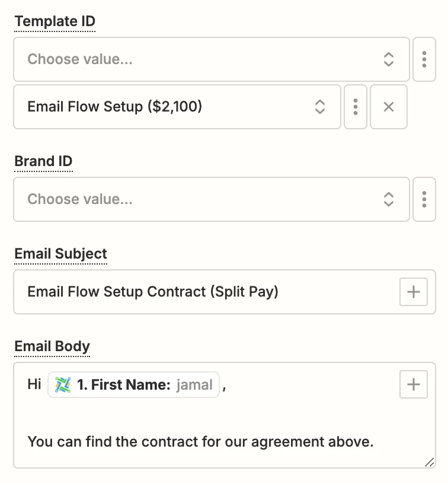Click plus icon in Email Subject field
This screenshot has height=484, width=448.
coord(413,292)
